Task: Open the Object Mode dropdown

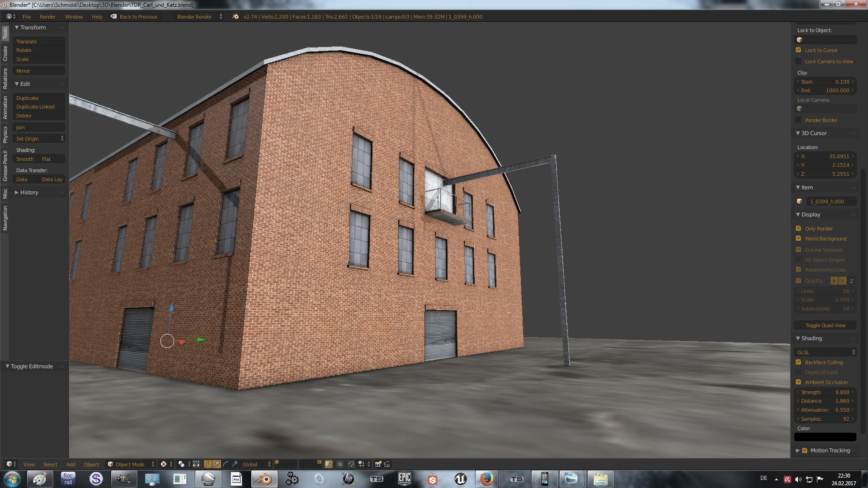Action: click(x=131, y=464)
